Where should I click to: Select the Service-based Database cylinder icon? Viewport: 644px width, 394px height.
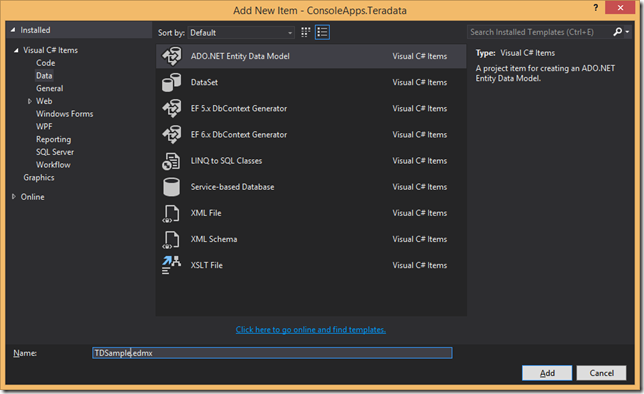coord(171,187)
